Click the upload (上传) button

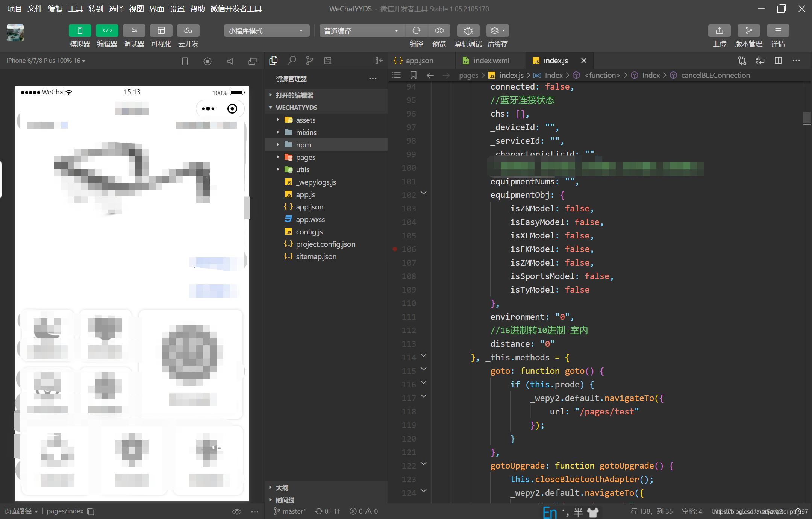[719, 30]
